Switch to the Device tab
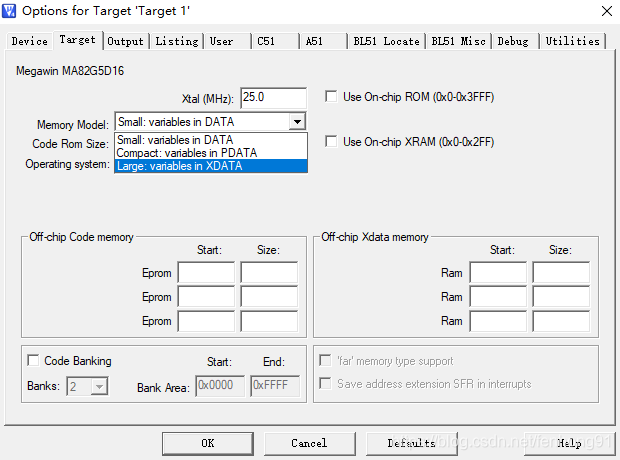This screenshot has width=620, height=460. click(x=30, y=41)
